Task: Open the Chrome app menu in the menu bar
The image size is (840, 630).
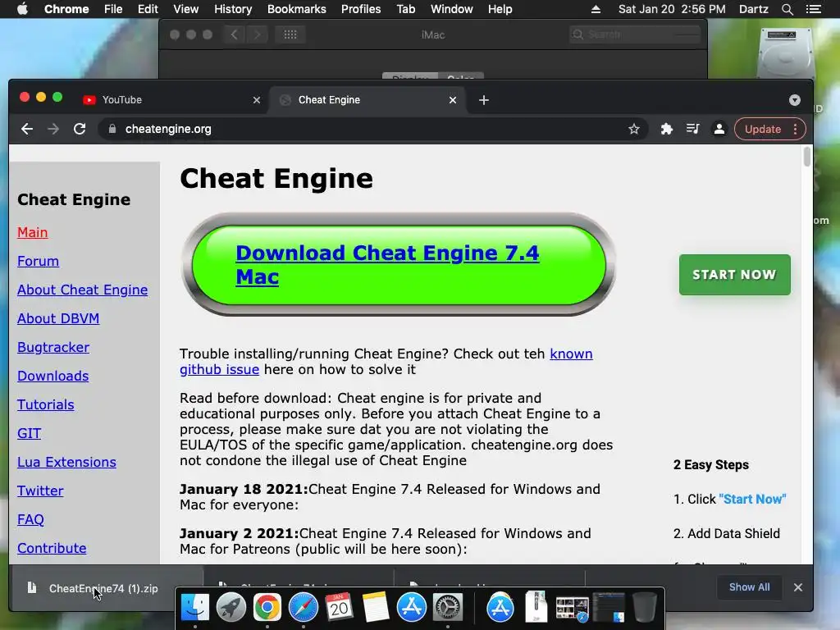Action: (x=66, y=9)
